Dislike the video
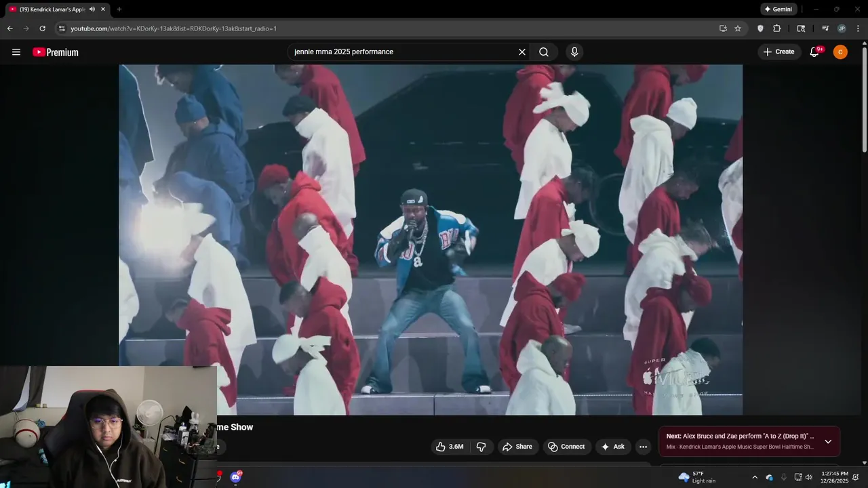The width and height of the screenshot is (868, 488). (x=481, y=447)
